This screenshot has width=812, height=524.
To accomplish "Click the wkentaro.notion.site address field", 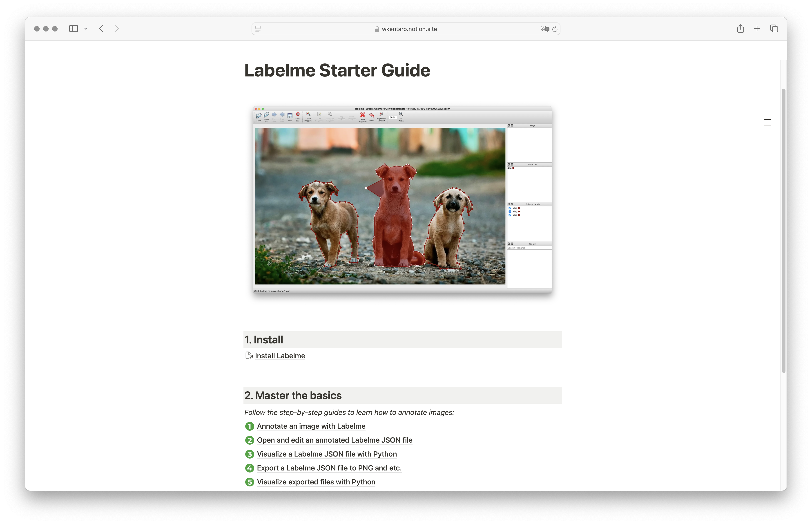I will coord(406,29).
